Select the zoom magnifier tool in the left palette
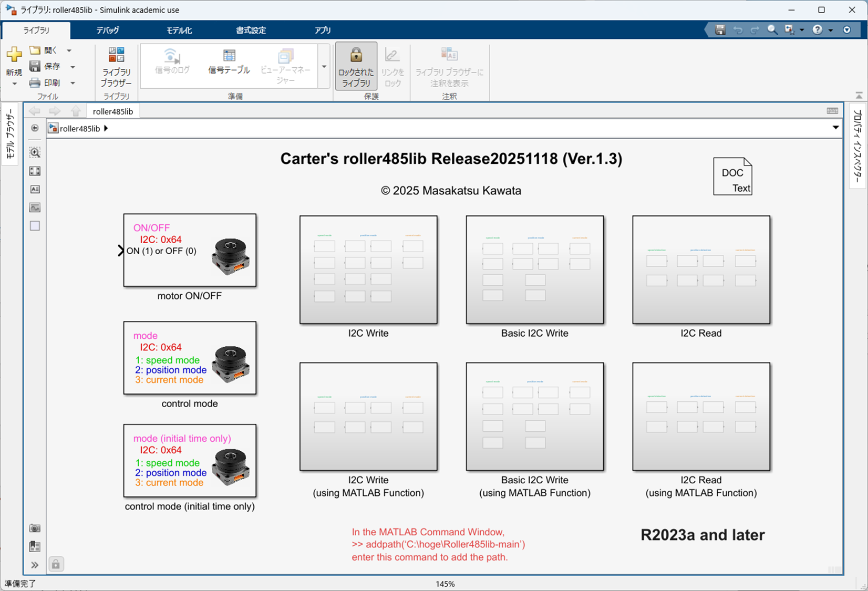868x591 pixels. click(x=35, y=152)
